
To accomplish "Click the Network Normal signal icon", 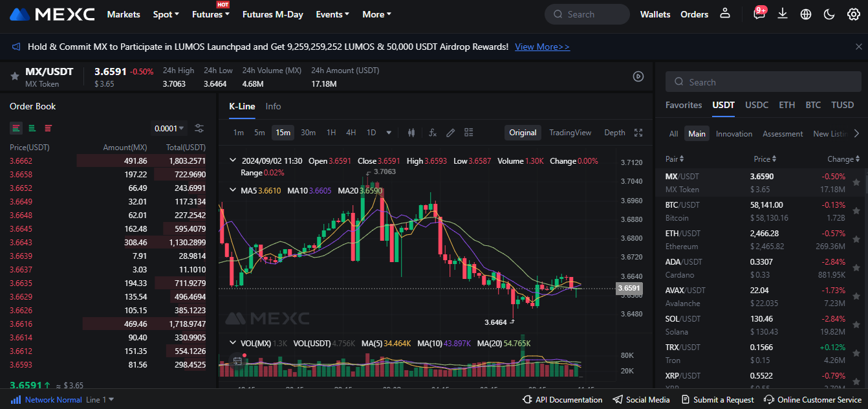I will 16,400.
